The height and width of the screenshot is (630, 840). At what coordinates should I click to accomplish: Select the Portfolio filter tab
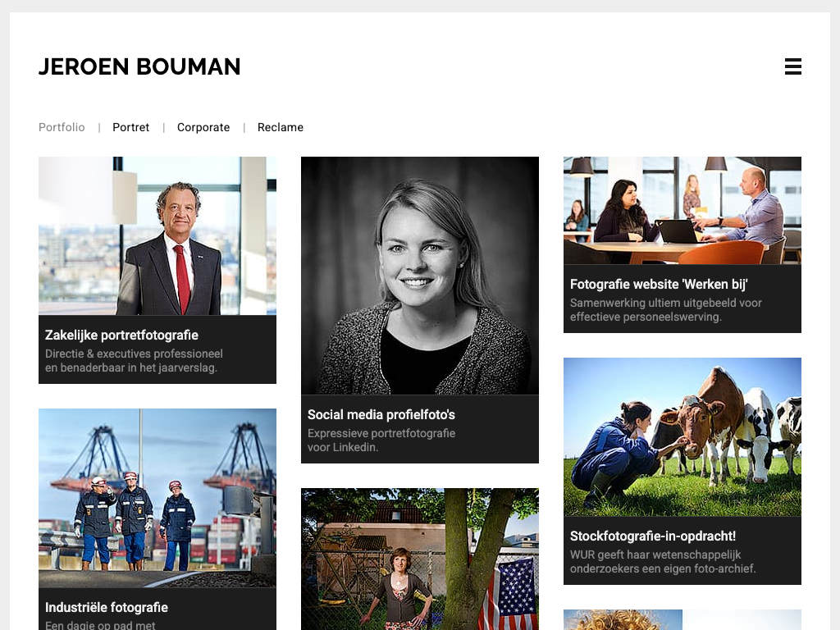coord(62,127)
